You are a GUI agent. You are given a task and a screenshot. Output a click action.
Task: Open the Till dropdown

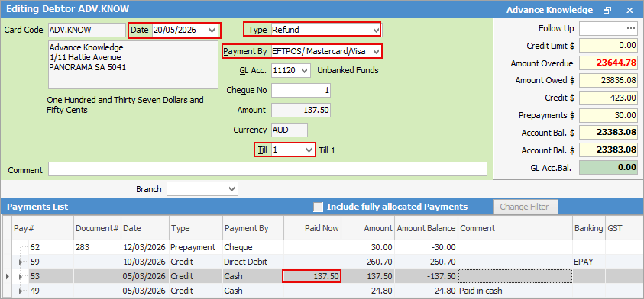pyautogui.click(x=309, y=150)
